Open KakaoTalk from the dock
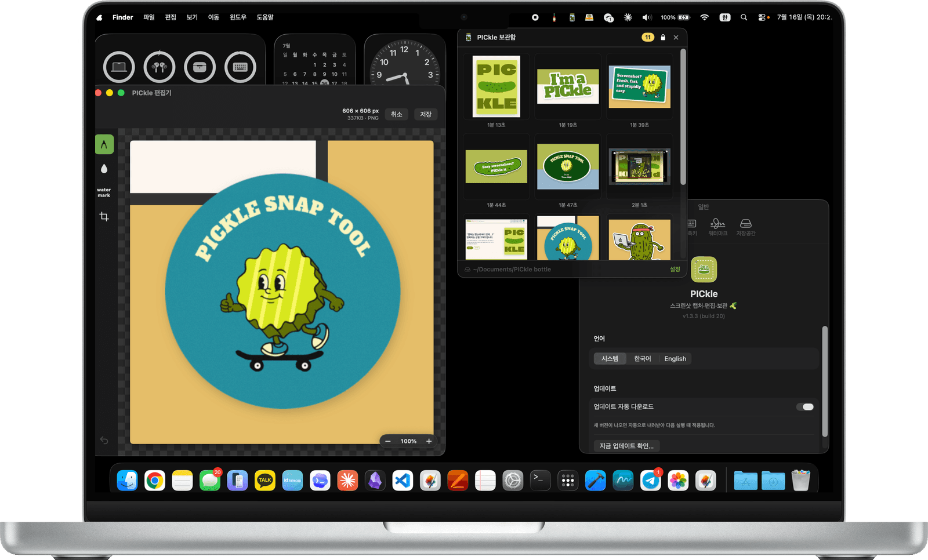This screenshot has width=928, height=560. 265,481
